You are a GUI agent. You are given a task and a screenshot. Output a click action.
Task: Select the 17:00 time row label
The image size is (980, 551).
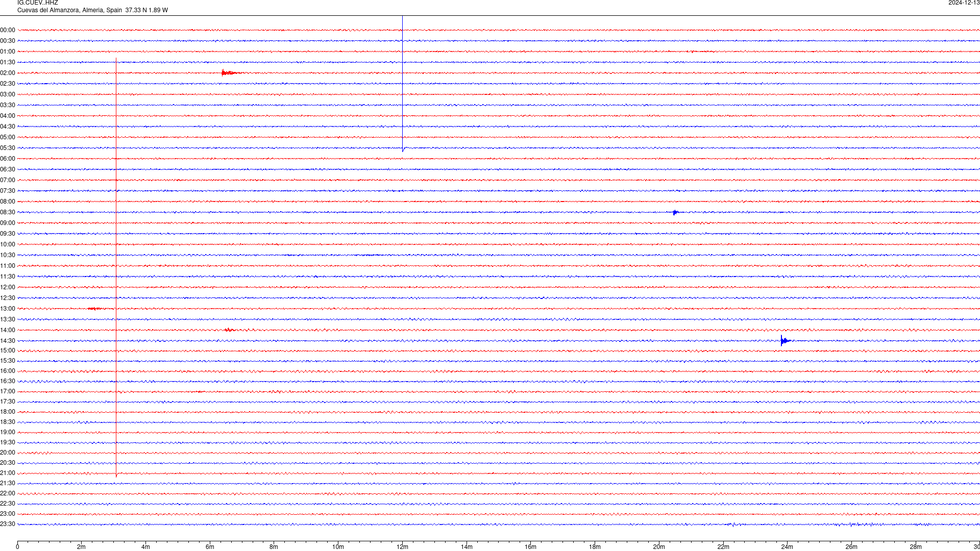point(8,391)
